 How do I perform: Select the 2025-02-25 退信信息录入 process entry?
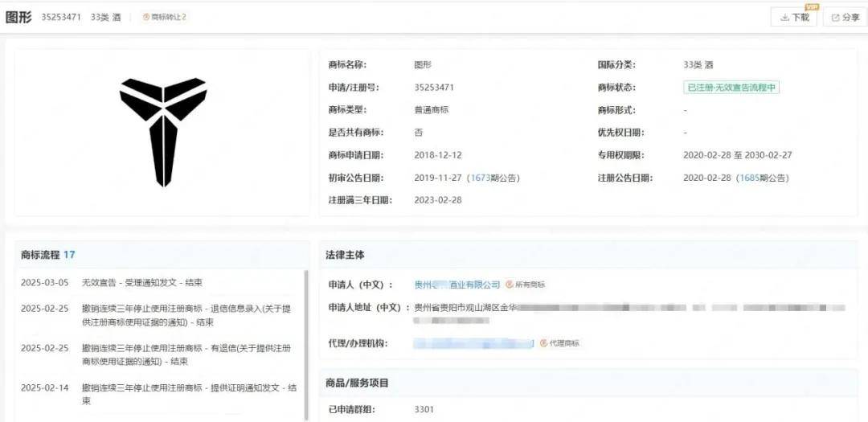coord(188,315)
